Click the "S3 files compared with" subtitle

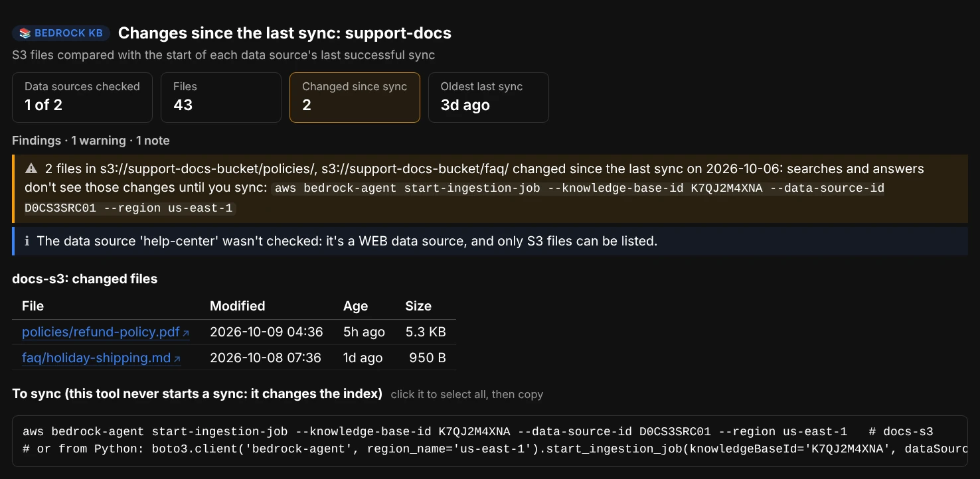pyautogui.click(x=224, y=55)
